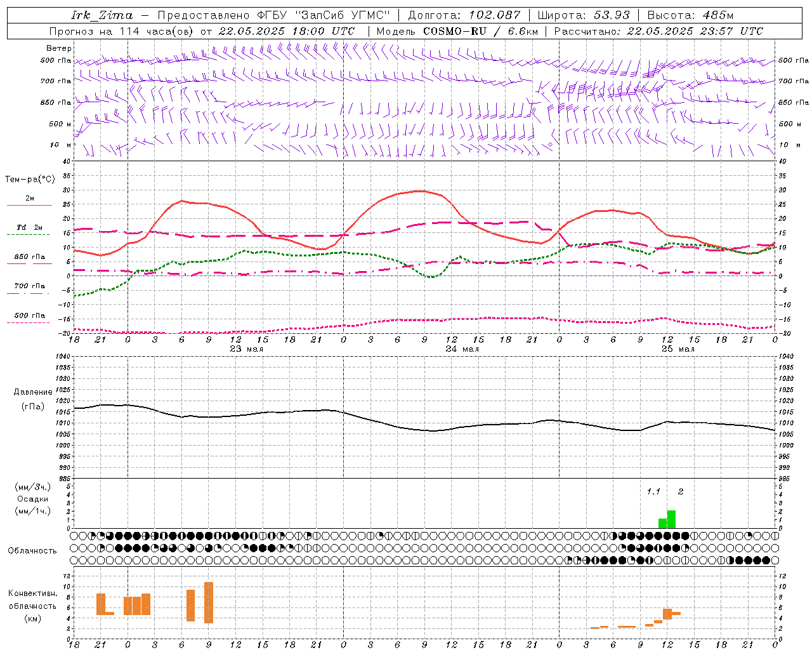This screenshot has width=812, height=650.
Task: Click the Td 2м dew point legend entry
Action: click(x=30, y=227)
